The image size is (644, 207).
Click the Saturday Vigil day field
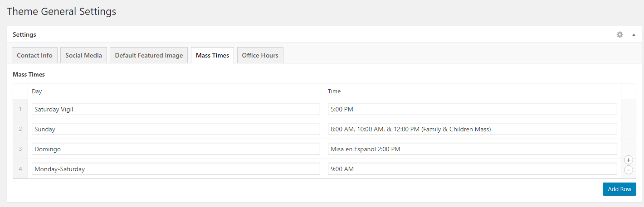tap(176, 109)
